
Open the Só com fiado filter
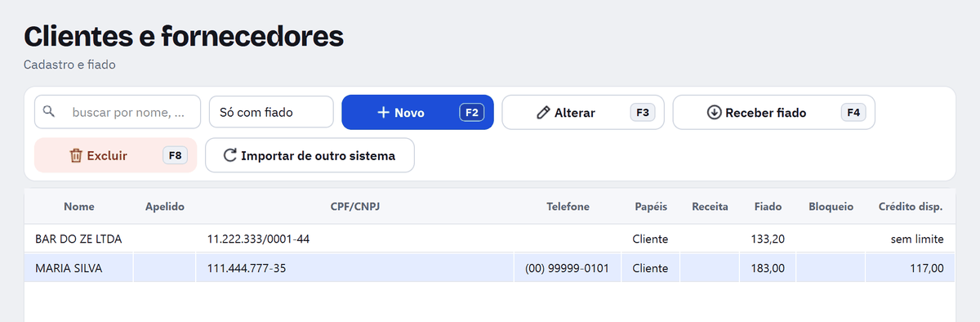click(271, 112)
